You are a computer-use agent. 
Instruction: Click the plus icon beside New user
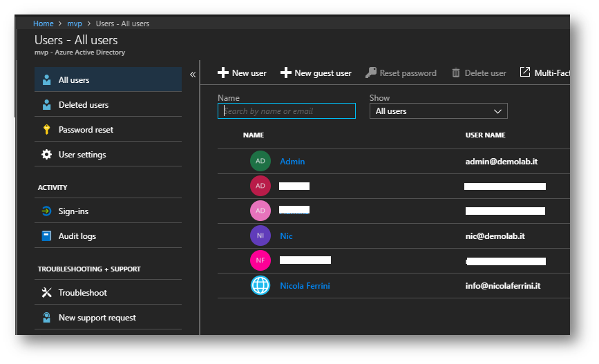coord(223,73)
